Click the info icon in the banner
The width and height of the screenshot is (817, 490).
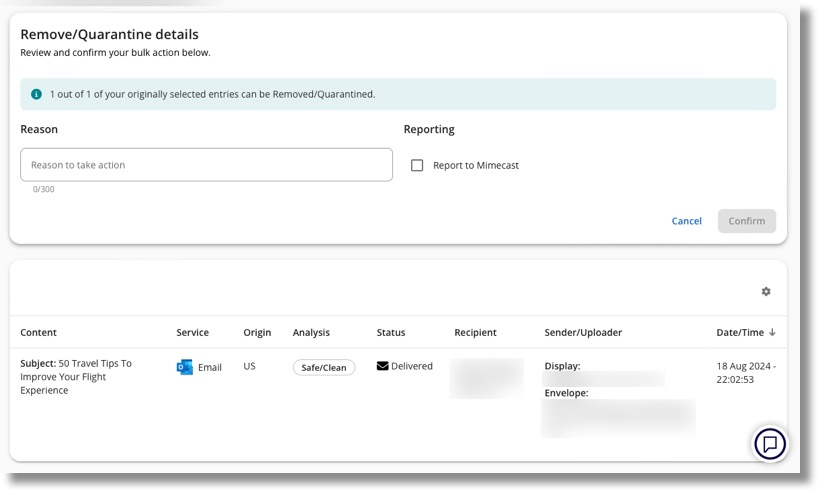coord(36,94)
